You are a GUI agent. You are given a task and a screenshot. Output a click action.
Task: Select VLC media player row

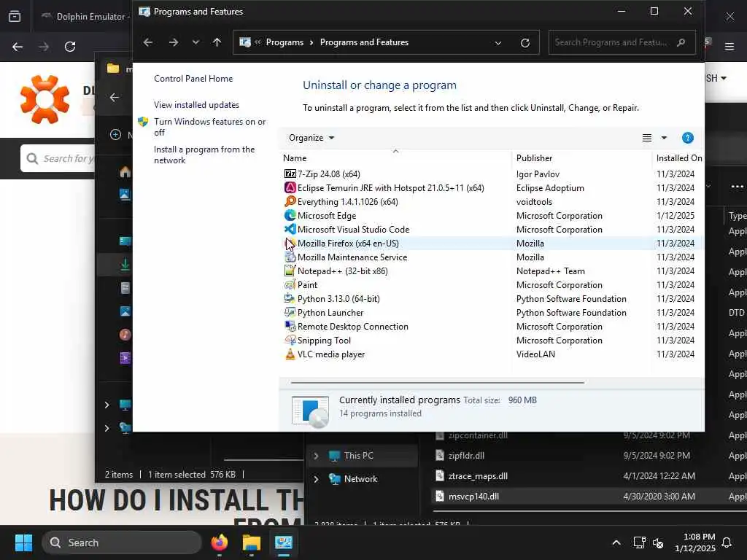click(x=492, y=354)
